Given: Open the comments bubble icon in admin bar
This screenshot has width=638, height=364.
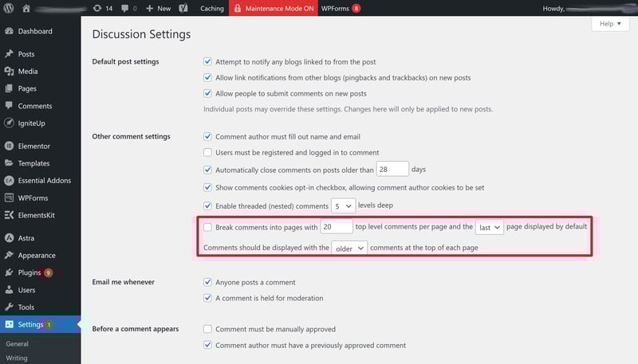Looking at the screenshot, I should (125, 8).
